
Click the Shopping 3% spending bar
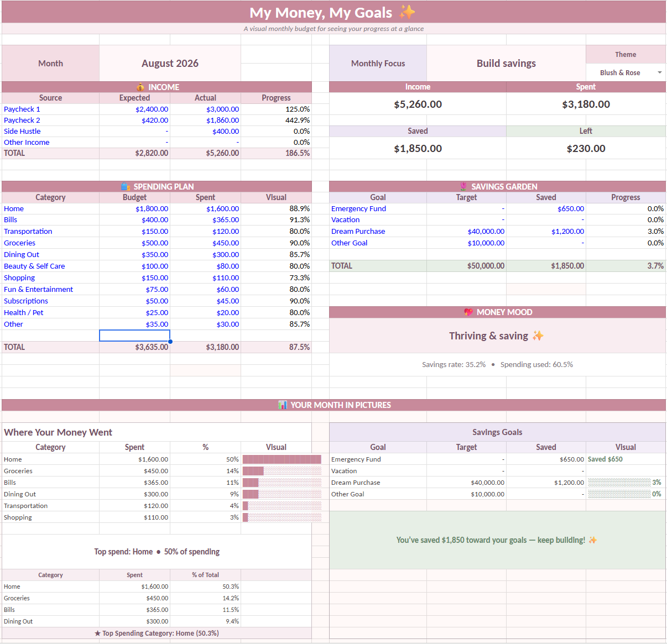[x=282, y=517]
